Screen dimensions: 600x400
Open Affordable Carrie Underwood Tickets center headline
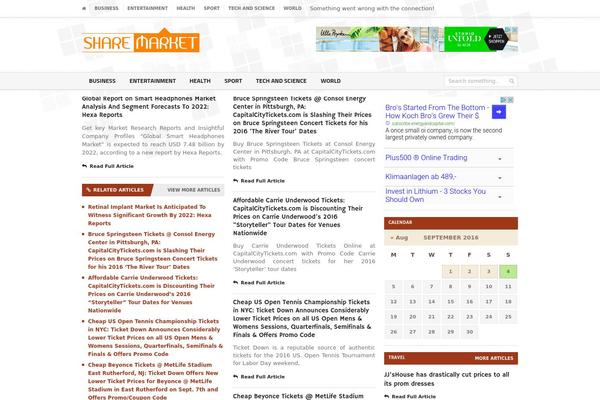tap(298, 217)
